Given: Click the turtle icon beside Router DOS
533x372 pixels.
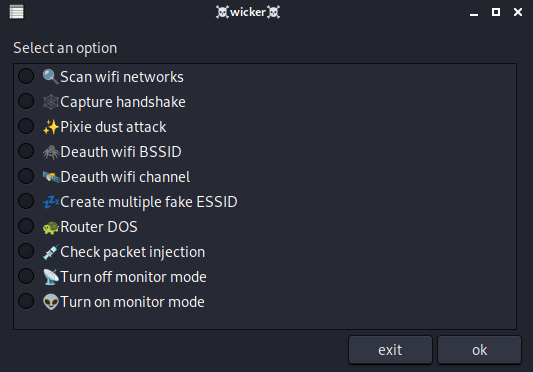Looking at the screenshot, I should (x=51, y=227).
